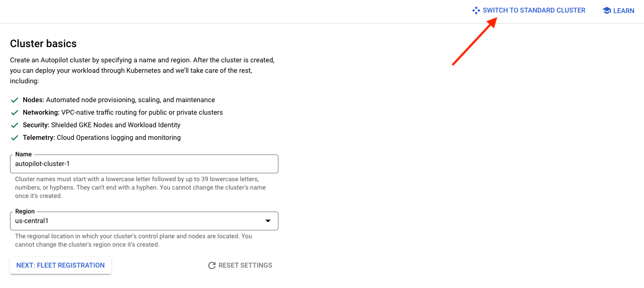Click the Telemetry Cloud Operations description line

point(102,138)
